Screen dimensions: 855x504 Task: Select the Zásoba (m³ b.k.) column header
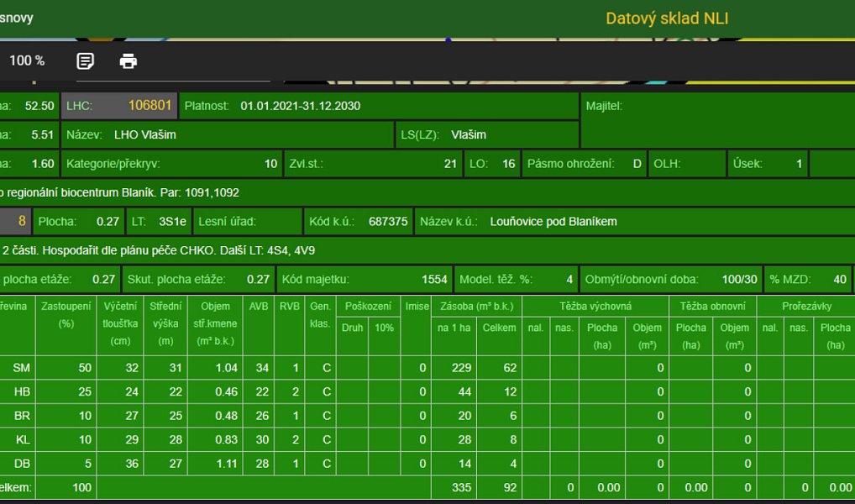point(476,306)
